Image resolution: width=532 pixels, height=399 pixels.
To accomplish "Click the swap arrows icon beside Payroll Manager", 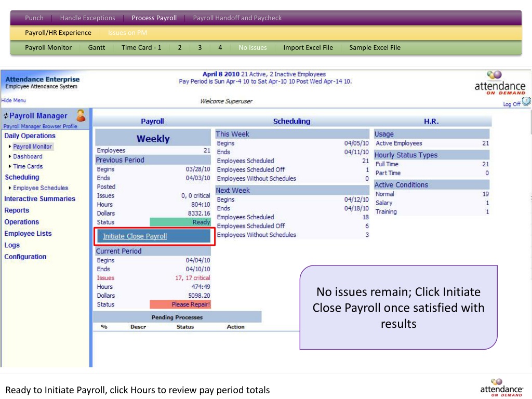I will [6, 116].
